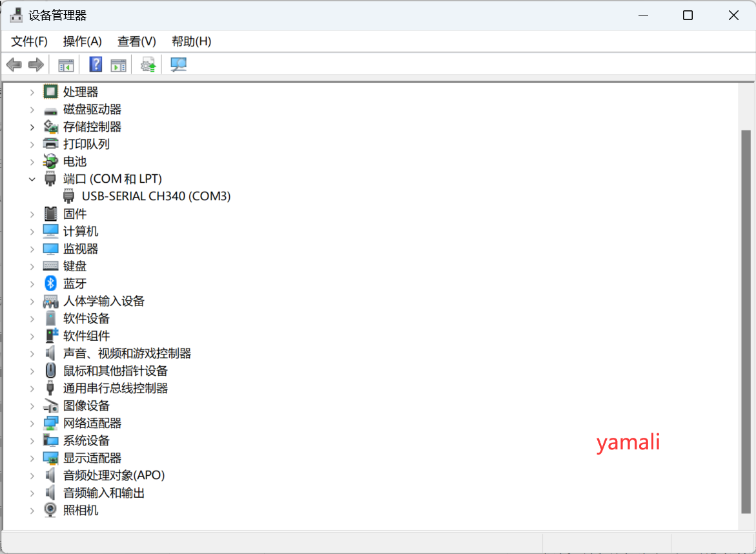Viewport: 756px width, 554px height.
Task: Select the '通用串行总线控制器' label
Action: (x=115, y=388)
